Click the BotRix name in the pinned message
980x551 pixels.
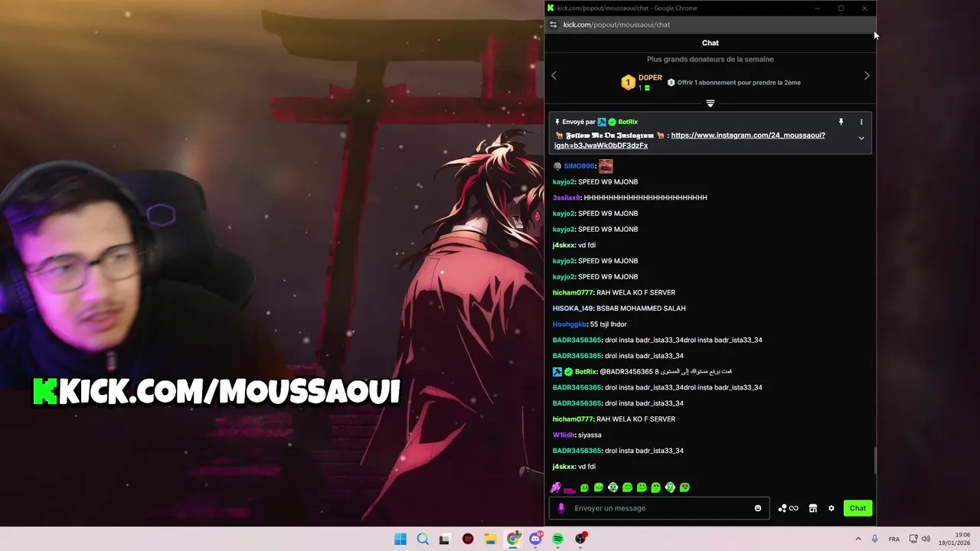pos(628,122)
